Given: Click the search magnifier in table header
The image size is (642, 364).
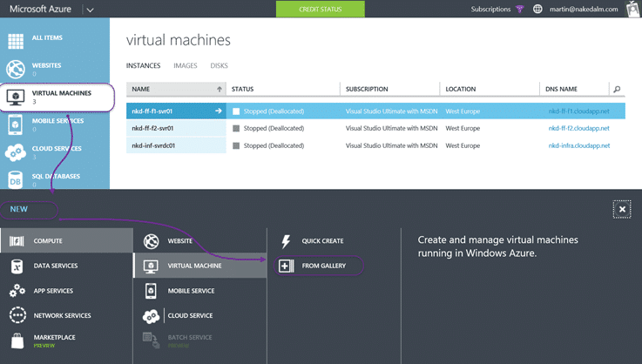Looking at the screenshot, I should click(x=617, y=90).
